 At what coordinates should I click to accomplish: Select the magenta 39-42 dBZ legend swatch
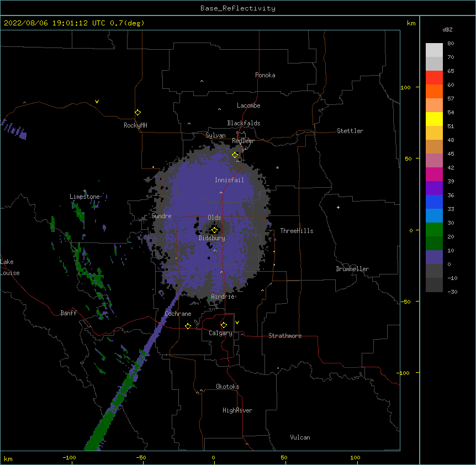point(434,175)
